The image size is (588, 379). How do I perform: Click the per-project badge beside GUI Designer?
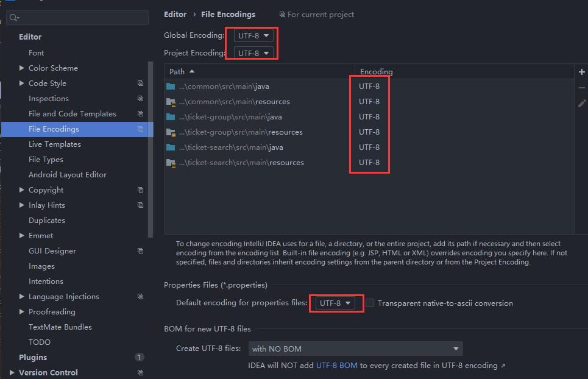coord(140,250)
